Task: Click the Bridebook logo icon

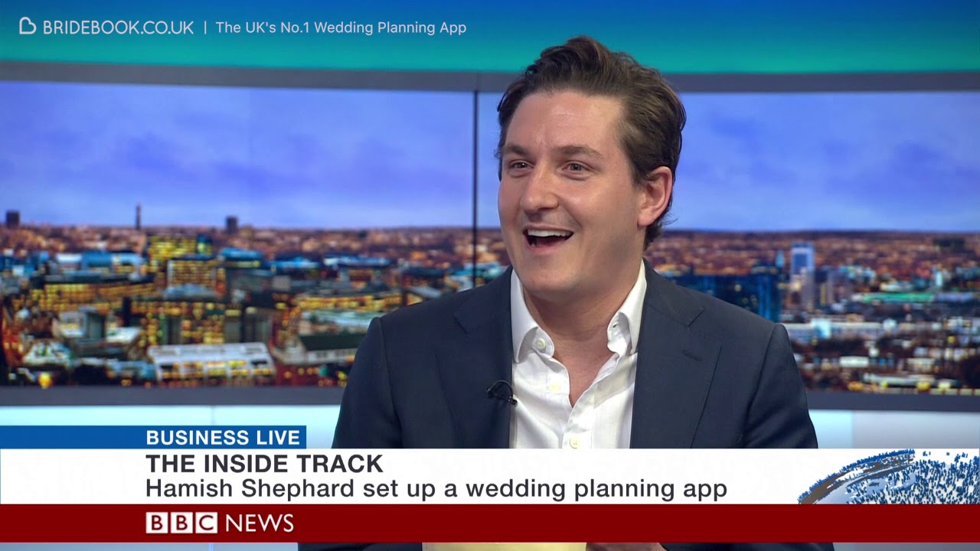Action: (x=28, y=27)
